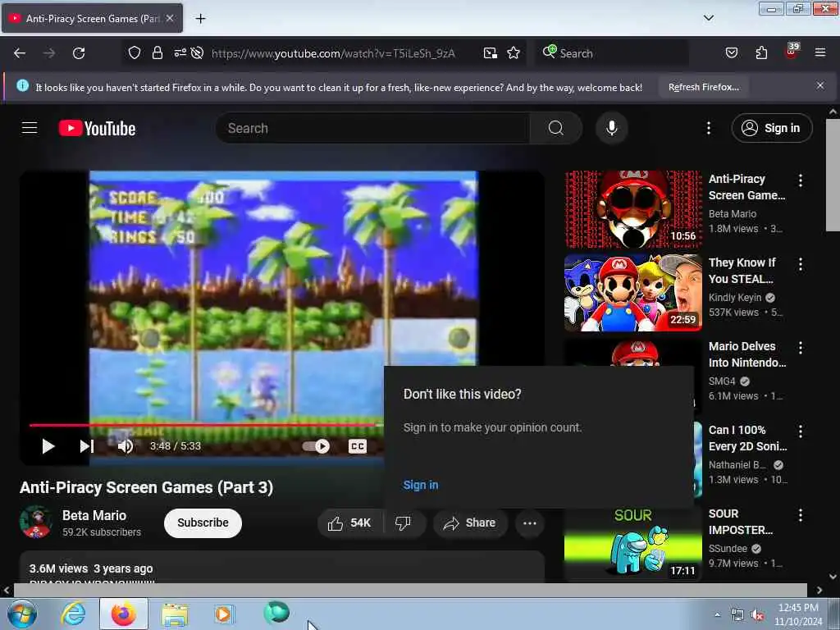Click the extension icon with badge 39
The image size is (840, 630).
(x=792, y=52)
